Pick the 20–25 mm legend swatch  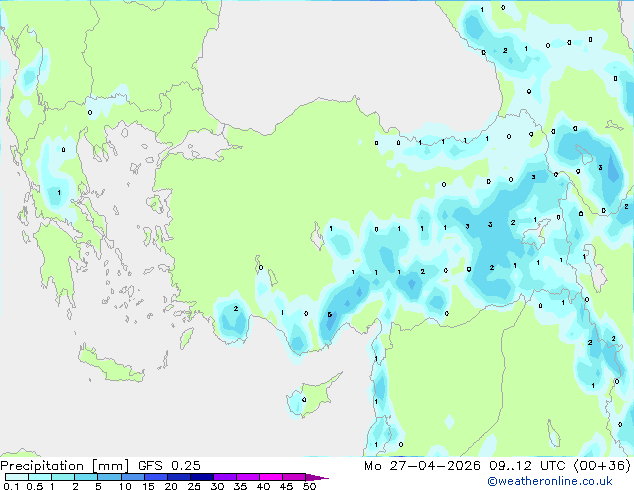coord(178,477)
